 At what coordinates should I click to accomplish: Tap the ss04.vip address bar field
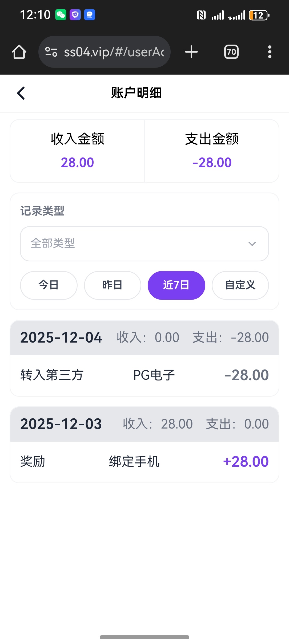(x=114, y=52)
